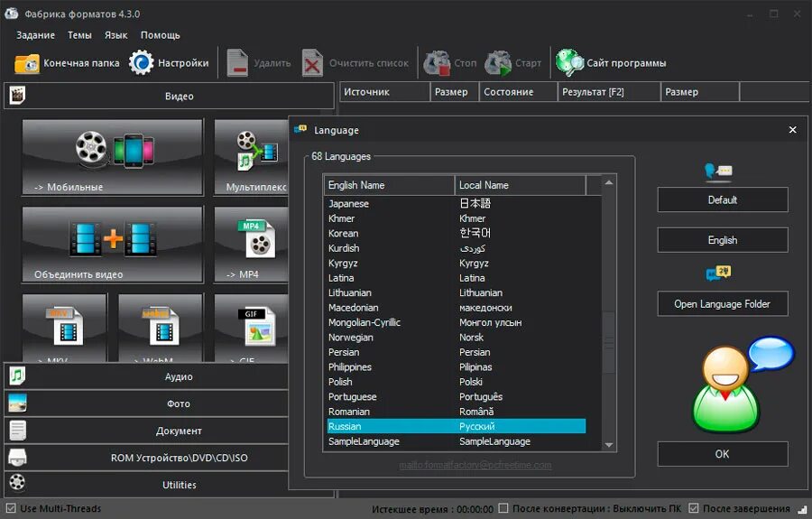The image size is (812, 519).
Task: Click the speech bubble icon above Default
Action: 718,171
